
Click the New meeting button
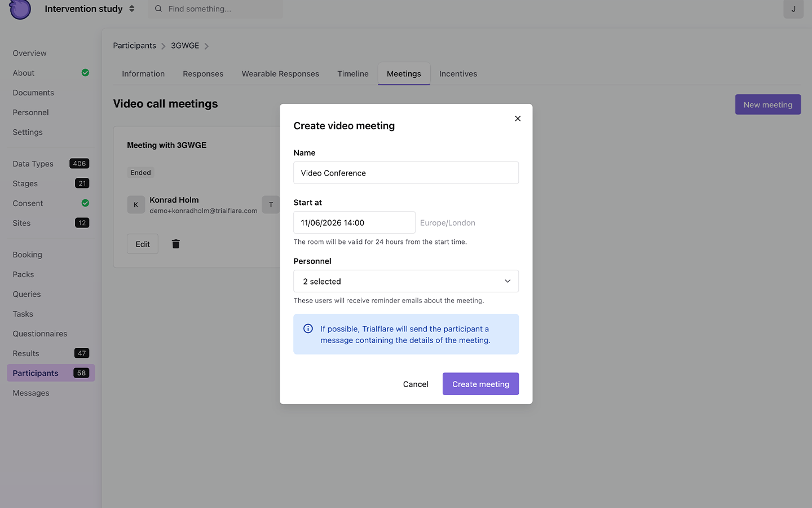pos(768,104)
